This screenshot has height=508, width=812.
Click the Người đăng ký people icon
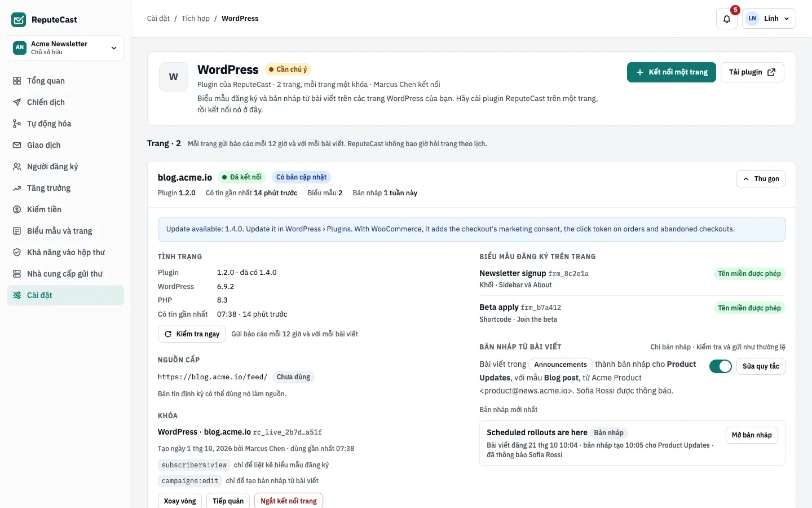(17, 167)
